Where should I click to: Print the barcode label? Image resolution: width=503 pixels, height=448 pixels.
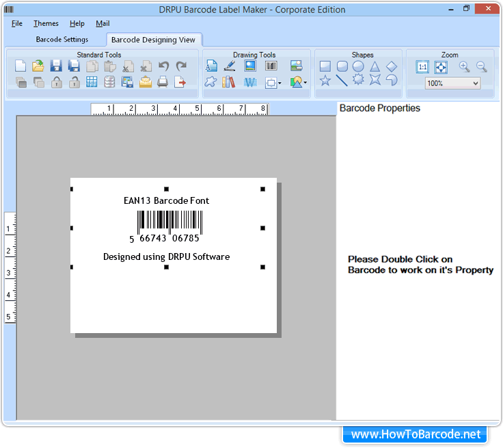[x=163, y=82]
